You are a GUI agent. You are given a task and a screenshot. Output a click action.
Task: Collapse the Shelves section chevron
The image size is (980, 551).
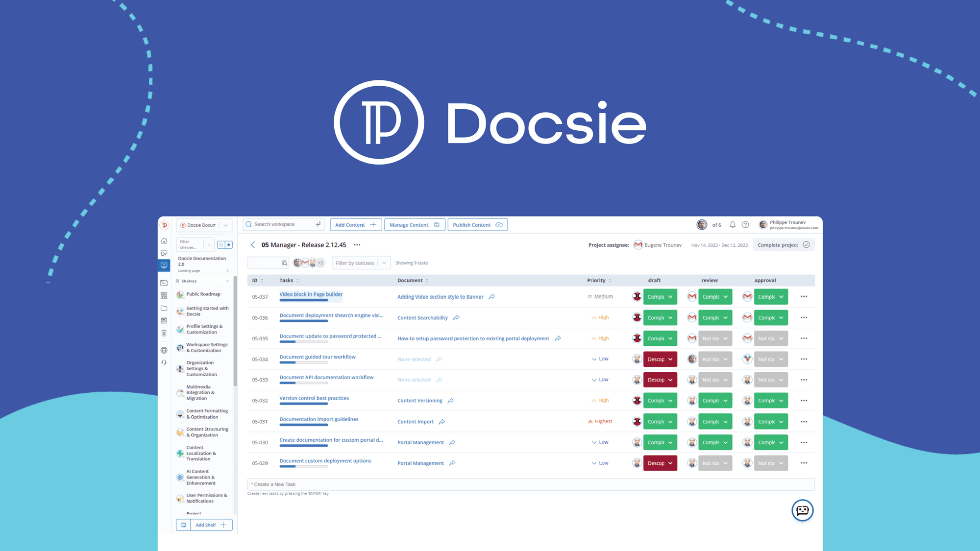[x=228, y=281]
